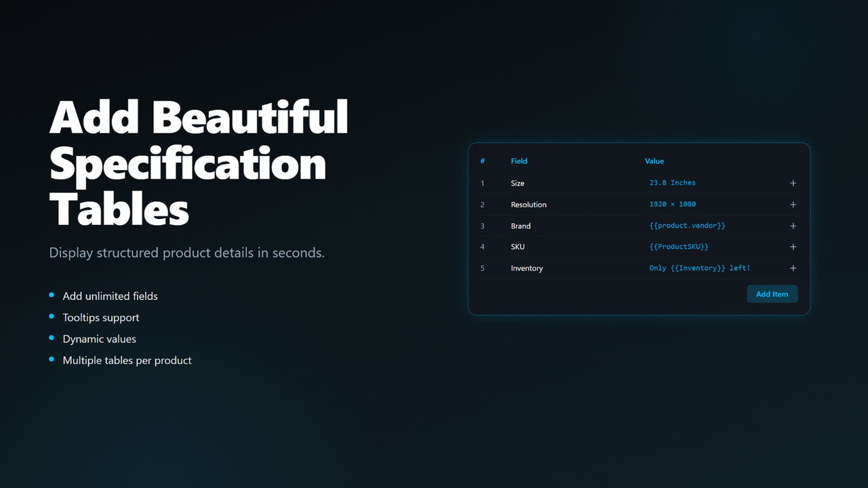
Task: Edit the 'Only {{Inventory}} left!' value
Action: point(699,268)
